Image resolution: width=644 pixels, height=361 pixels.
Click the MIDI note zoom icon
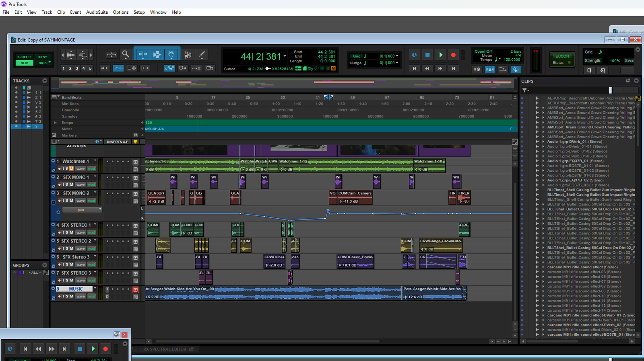click(x=82, y=55)
